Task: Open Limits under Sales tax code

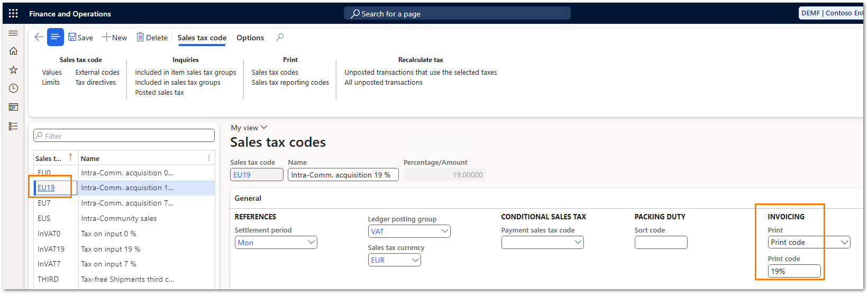Action: tap(51, 82)
